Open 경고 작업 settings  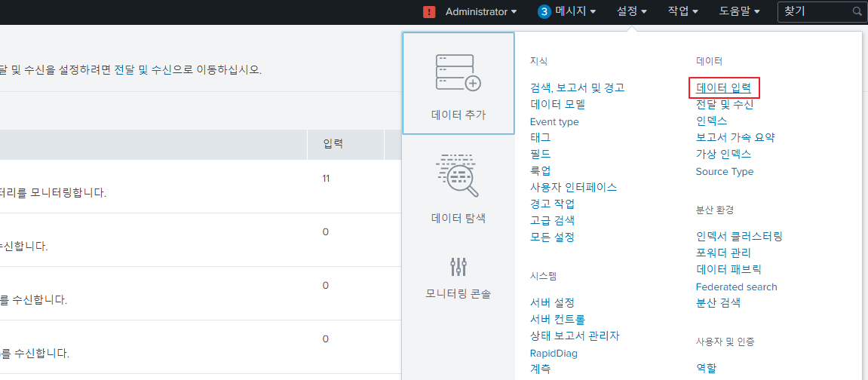(x=552, y=204)
